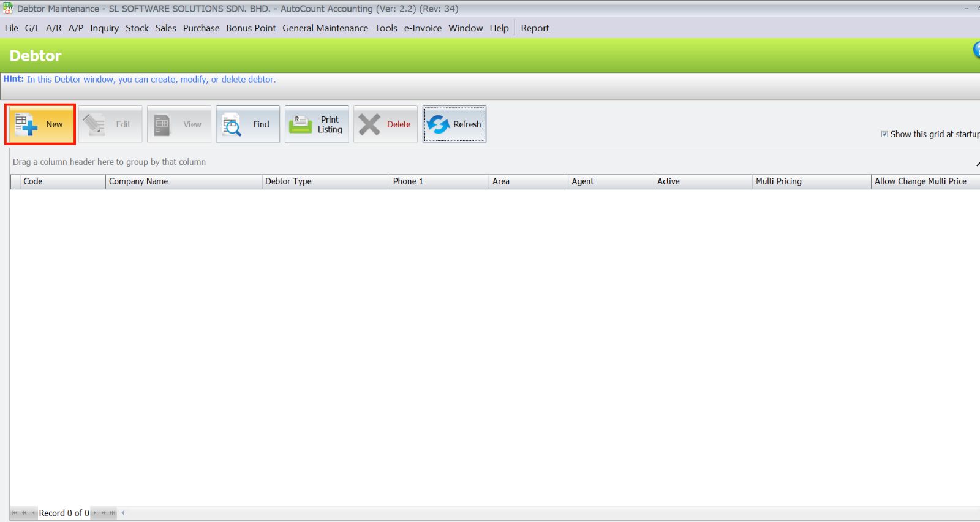This screenshot has width=980, height=522.
Task: Click the Record 0 of 0 status text
Action: point(64,513)
